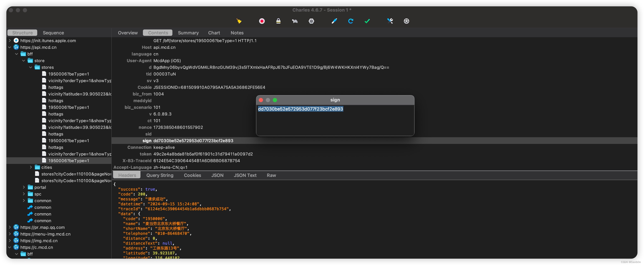The width and height of the screenshot is (644, 265).
Task: Toggle SSL Proxying padlock icon
Action: [278, 21]
